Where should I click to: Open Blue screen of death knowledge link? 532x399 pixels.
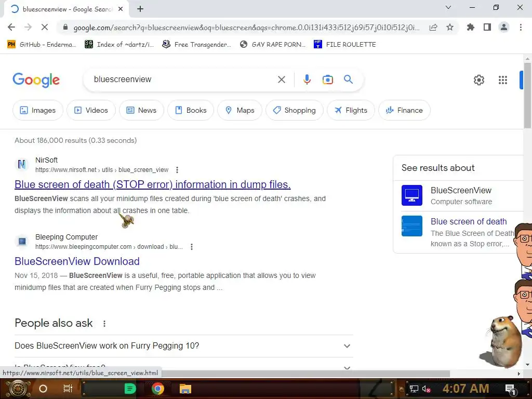tap(469, 221)
